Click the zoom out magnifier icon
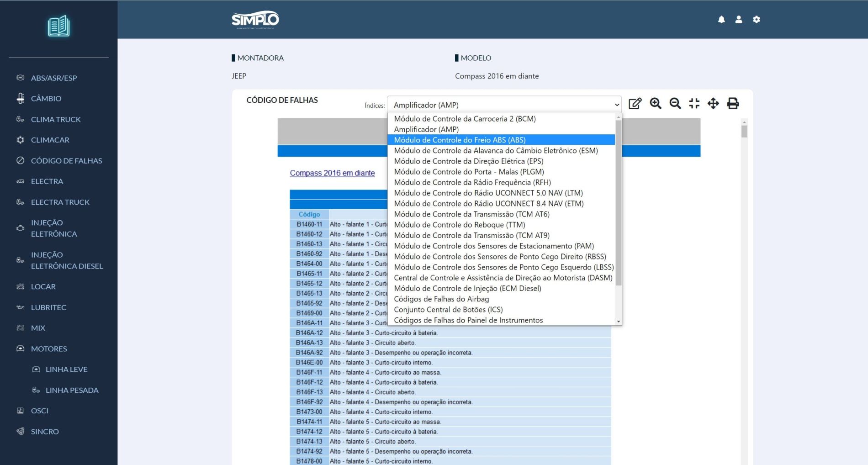This screenshot has height=465, width=868. (675, 104)
